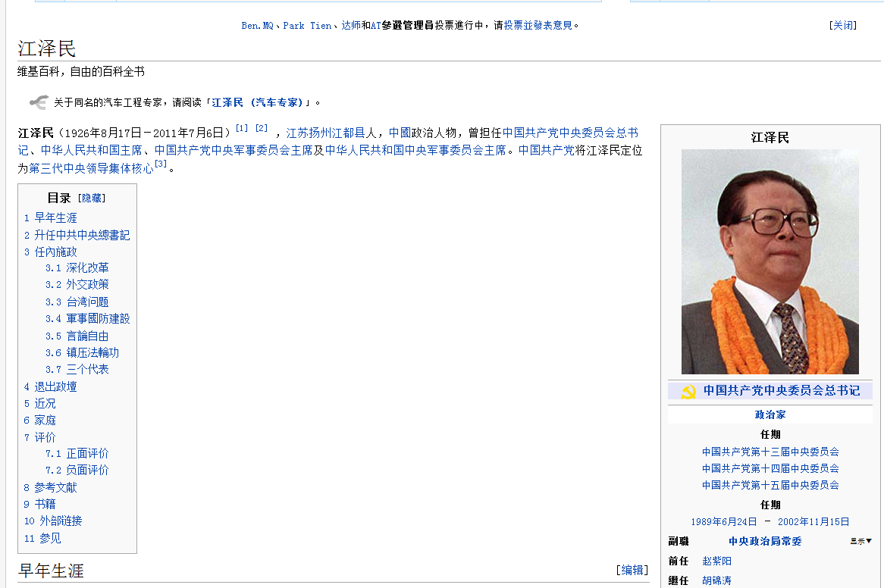Open successor 胡锦涛 link in infobox

(716, 580)
